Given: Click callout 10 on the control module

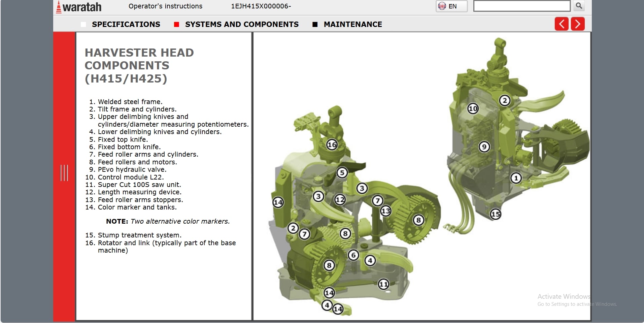Looking at the screenshot, I should pyautogui.click(x=473, y=108).
